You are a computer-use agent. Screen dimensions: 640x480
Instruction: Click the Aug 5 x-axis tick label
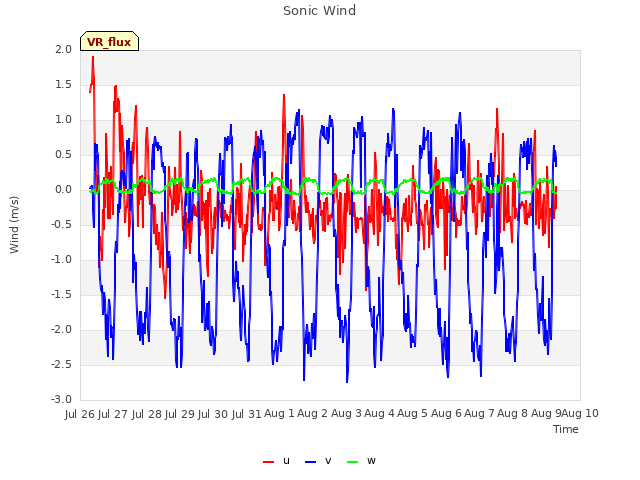[412, 413]
